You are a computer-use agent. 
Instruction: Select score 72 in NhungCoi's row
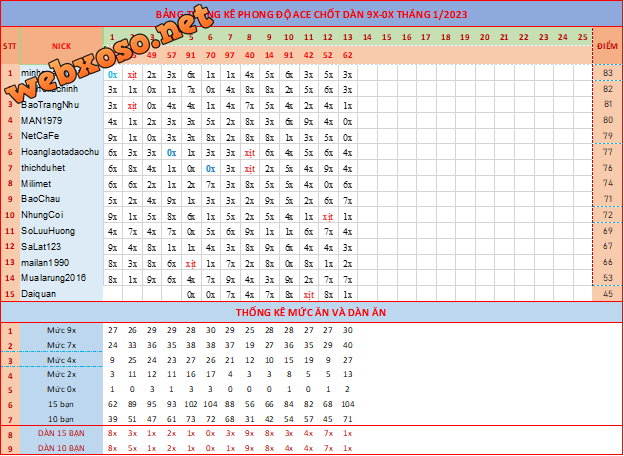608,215
